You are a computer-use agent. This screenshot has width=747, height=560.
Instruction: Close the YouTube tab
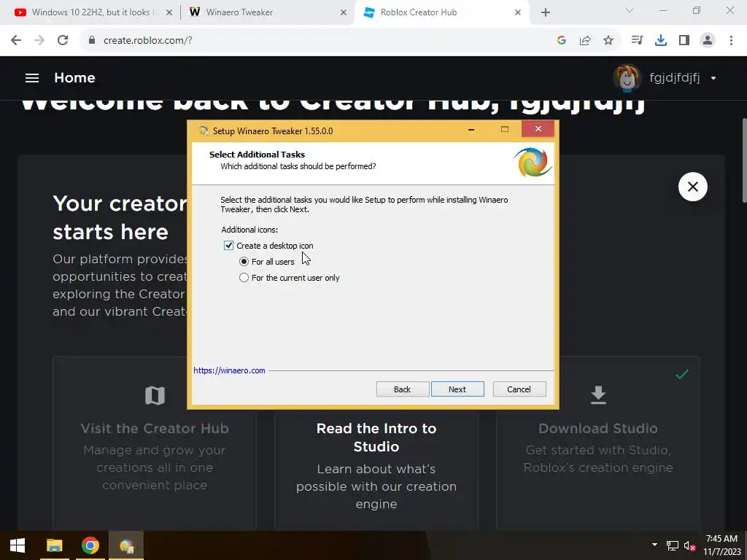169,12
